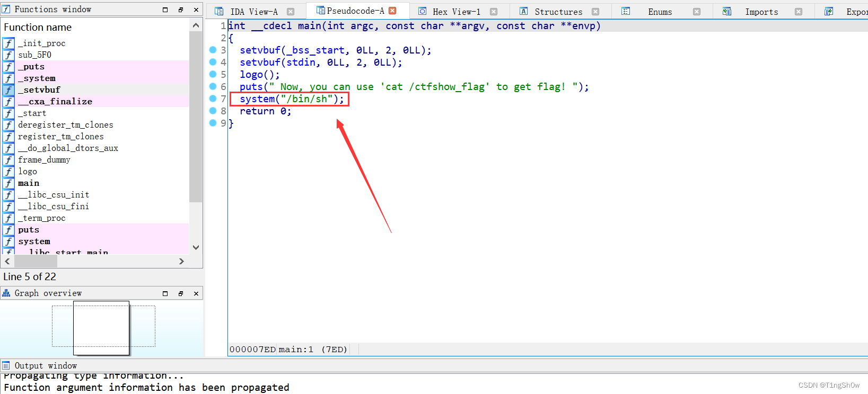Click Output window panel icon

click(6, 366)
